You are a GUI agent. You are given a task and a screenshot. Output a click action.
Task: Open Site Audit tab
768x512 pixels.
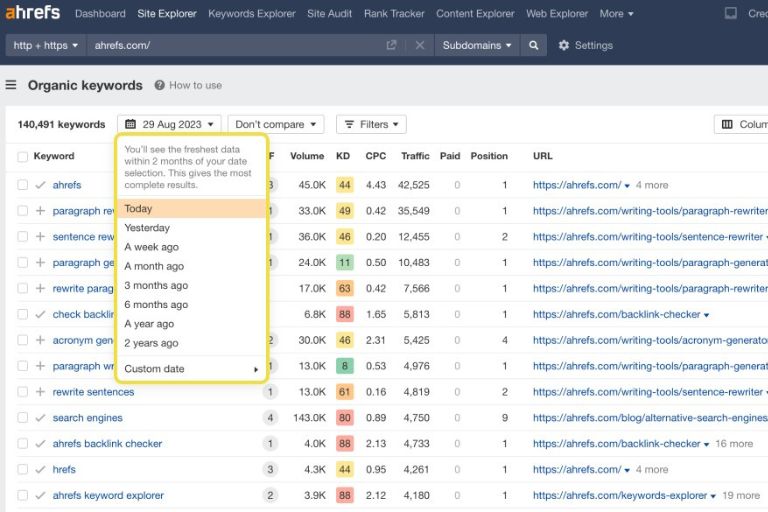click(329, 14)
